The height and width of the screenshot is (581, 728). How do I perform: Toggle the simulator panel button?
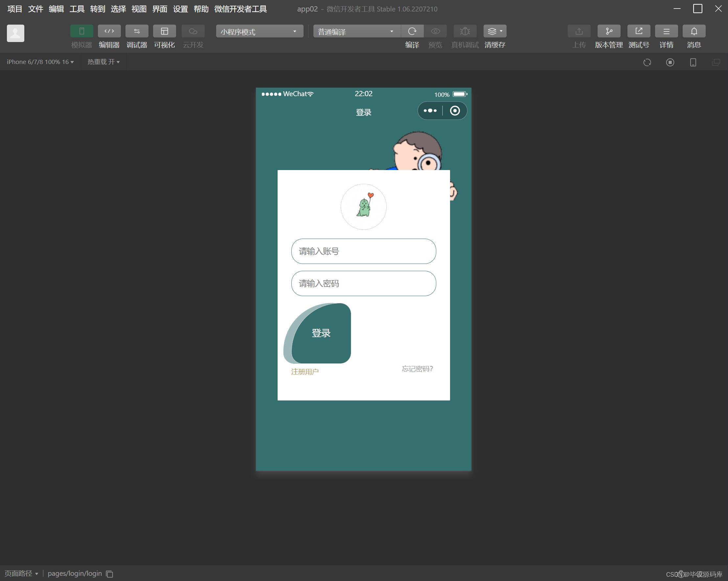81,32
